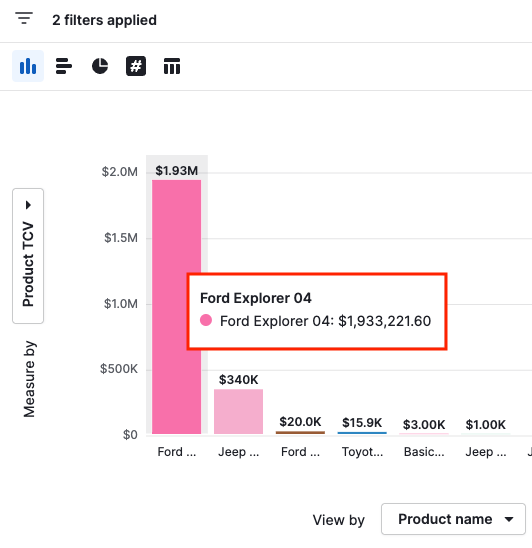Click the 'Toyot...' axis label
Image resolution: width=532 pixels, height=548 pixels.
tap(362, 452)
